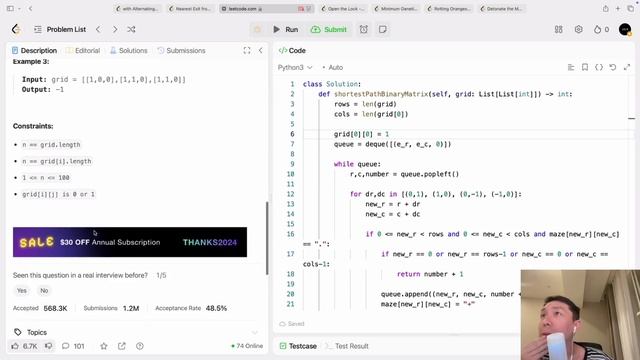Go to next problem arrow
The width and height of the screenshot is (640, 360).
tap(115, 29)
